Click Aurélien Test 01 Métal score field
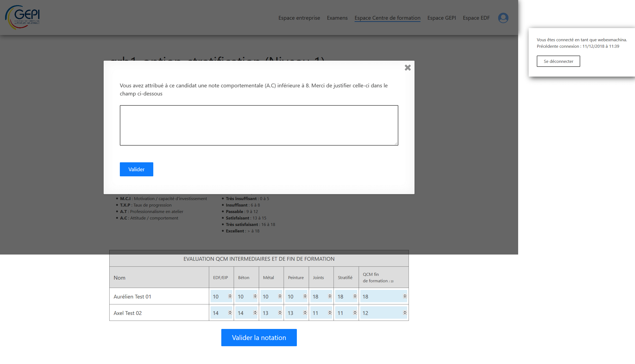The width and height of the screenshot is (635, 364). 271,296
